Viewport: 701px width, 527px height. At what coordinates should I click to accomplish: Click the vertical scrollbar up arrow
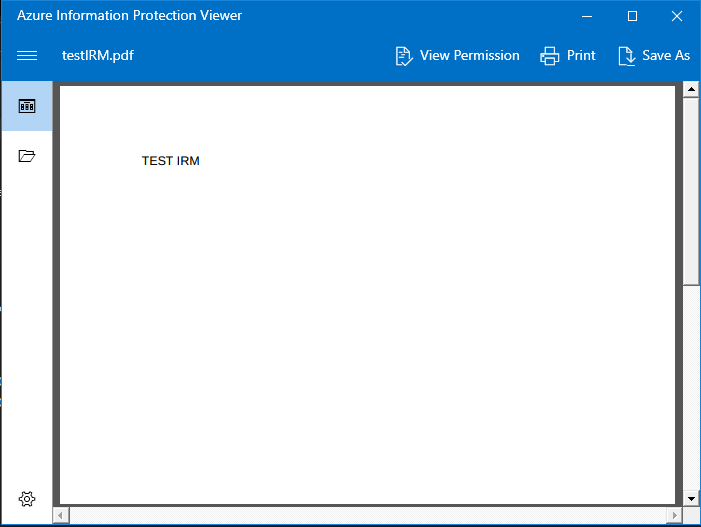[691, 89]
